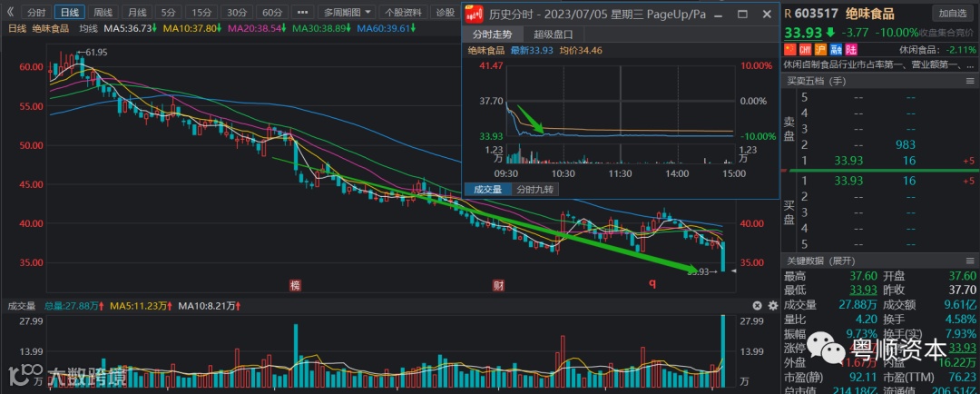Click the 最新33.93 label in popup
The width and height of the screenshot is (980, 394).
click(532, 51)
